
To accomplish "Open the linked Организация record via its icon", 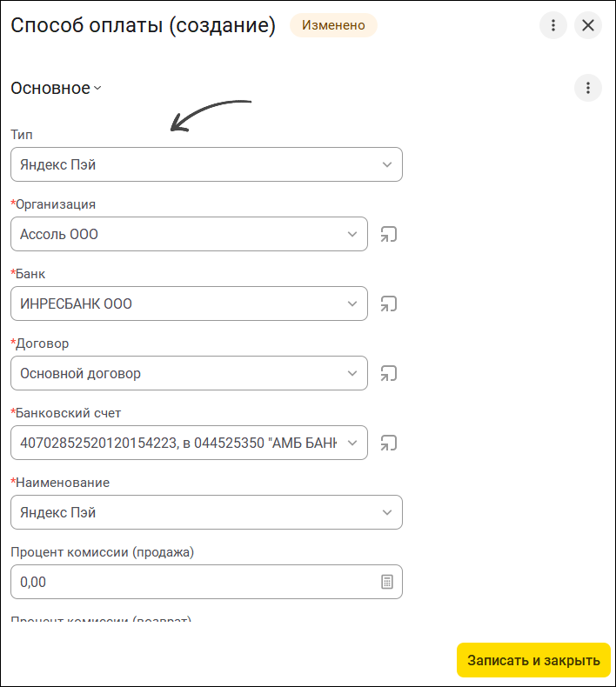I will click(388, 234).
